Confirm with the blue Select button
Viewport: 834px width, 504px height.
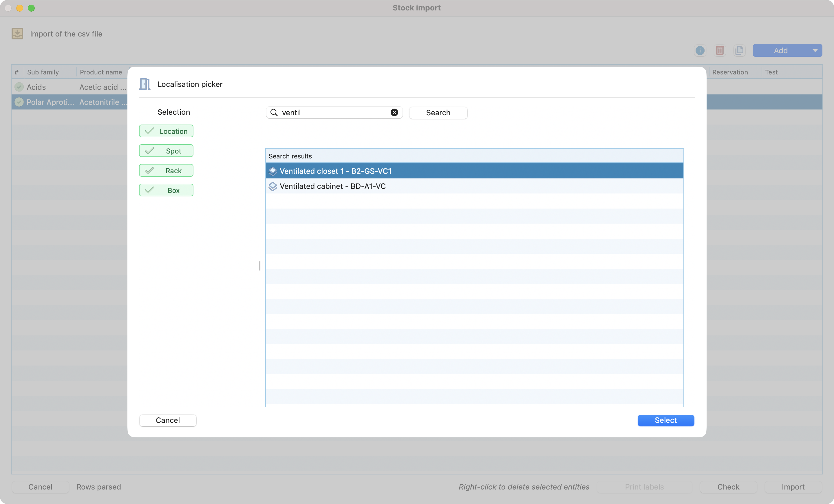[665, 420]
